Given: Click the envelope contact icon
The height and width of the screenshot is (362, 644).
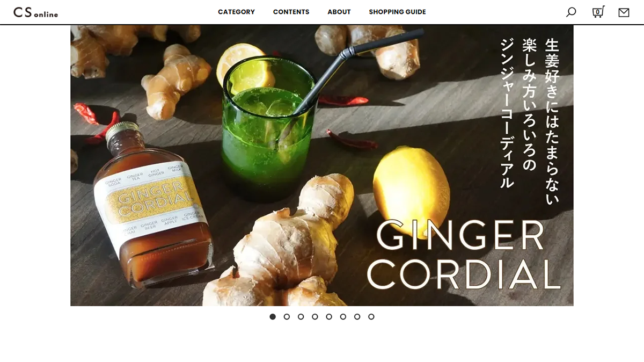Looking at the screenshot, I should coord(624,12).
